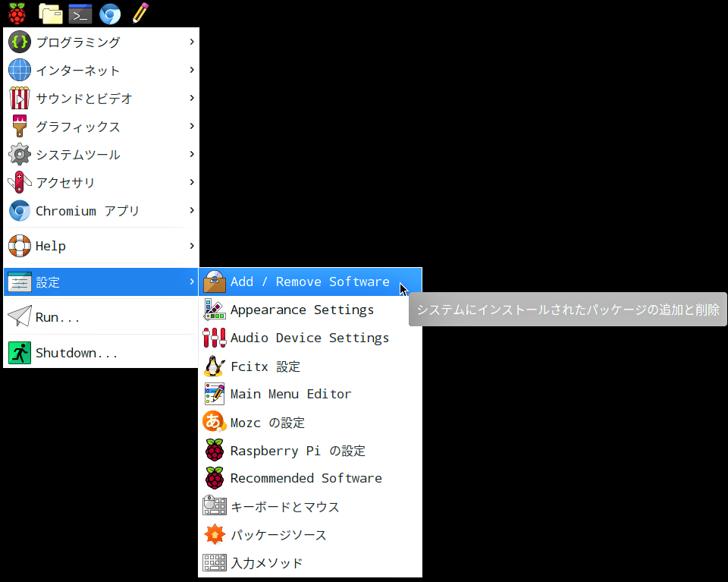728x582 pixels.
Task: Expand the インターネット submenu arrow
Action: pos(192,70)
